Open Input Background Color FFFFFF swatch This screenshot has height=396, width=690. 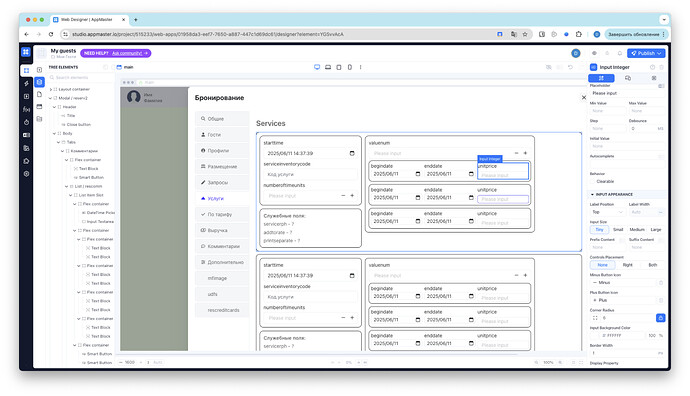pyautogui.click(x=594, y=335)
